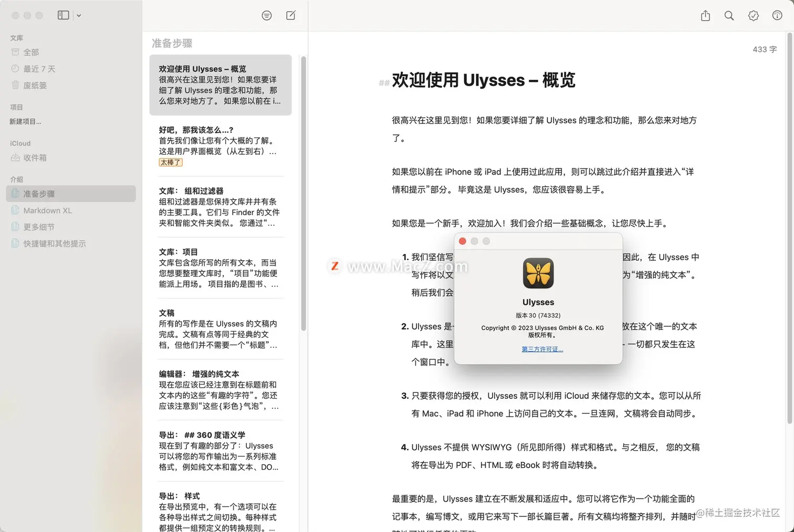Image resolution: width=794 pixels, height=532 pixels.
Task: Open 废纸篓 trash in the sidebar
Action: tap(71, 85)
